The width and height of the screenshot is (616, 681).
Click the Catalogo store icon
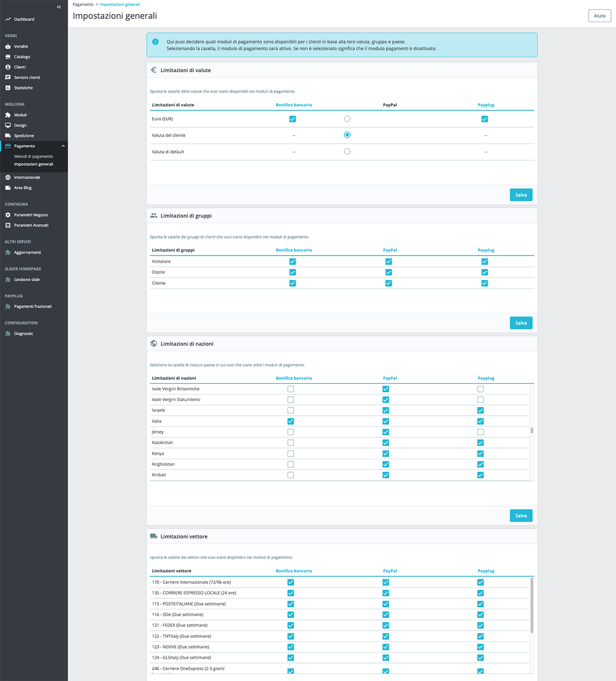coord(8,56)
